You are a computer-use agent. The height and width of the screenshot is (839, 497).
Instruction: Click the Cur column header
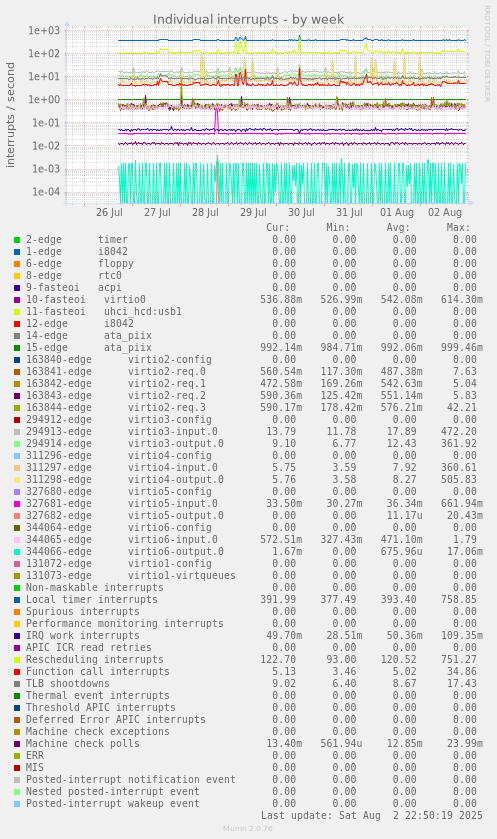tap(278, 228)
